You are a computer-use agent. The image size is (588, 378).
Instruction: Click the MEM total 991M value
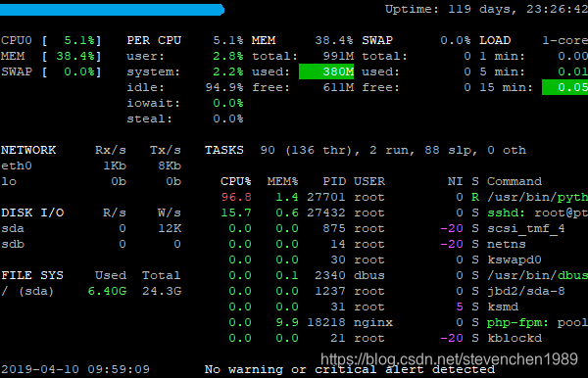point(338,56)
